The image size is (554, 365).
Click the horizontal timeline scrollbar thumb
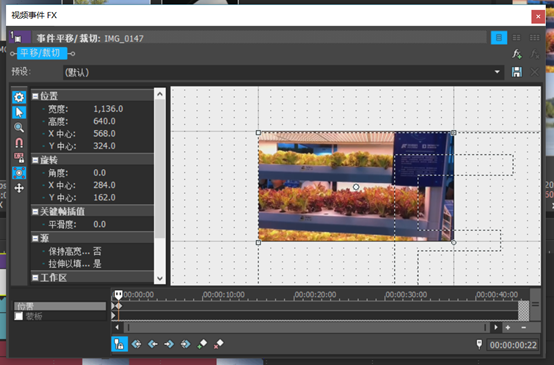click(307, 328)
